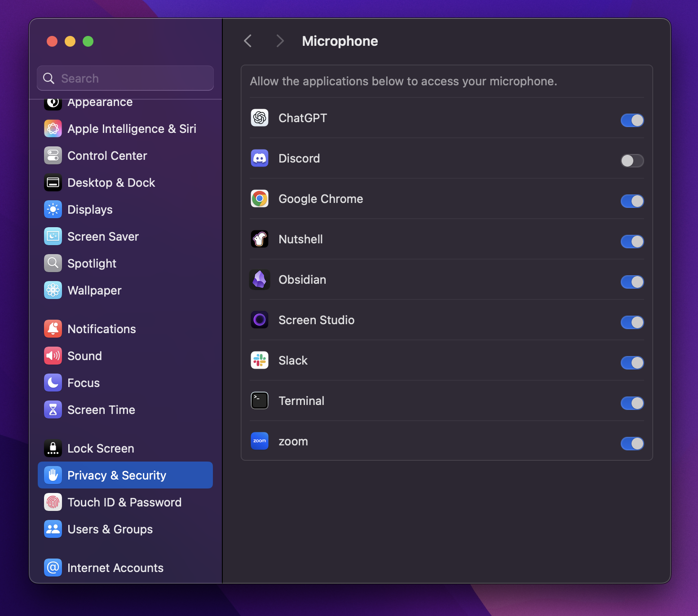The height and width of the screenshot is (616, 698).
Task: Turn off Google Chrome microphone access
Action: coord(632,201)
